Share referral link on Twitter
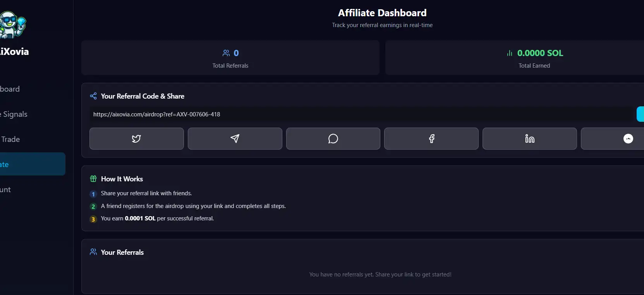644x295 pixels. 136,138
